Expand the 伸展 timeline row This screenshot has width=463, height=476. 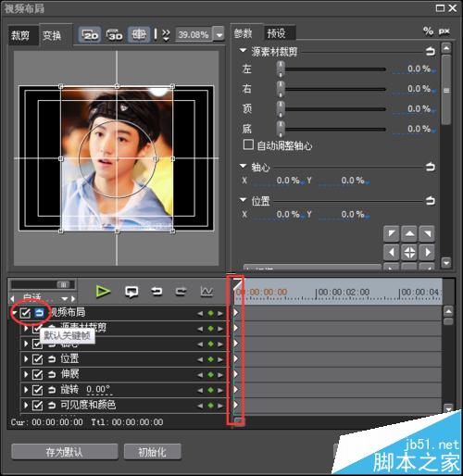click(26, 374)
